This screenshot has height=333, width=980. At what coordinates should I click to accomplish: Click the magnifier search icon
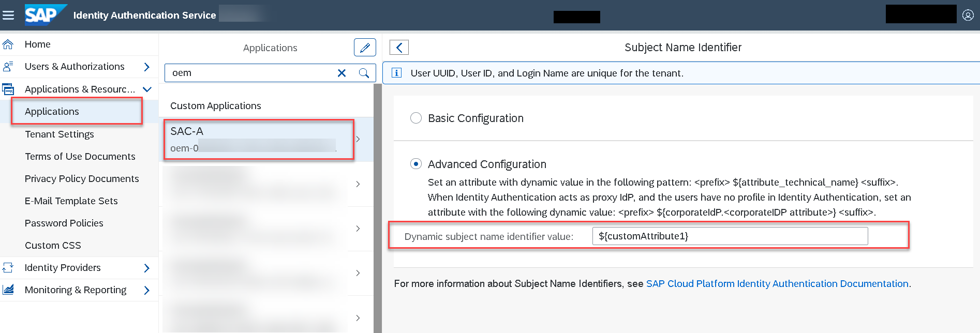(364, 73)
